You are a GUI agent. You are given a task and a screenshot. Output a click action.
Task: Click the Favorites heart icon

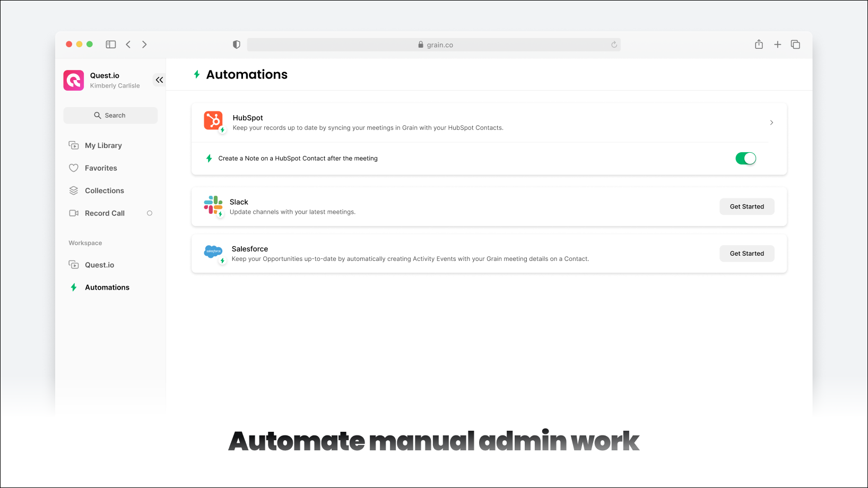[x=74, y=168]
